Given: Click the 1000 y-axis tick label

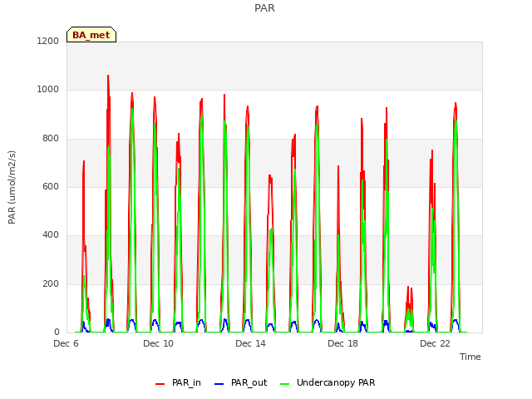Looking at the screenshot, I should 48,89.
